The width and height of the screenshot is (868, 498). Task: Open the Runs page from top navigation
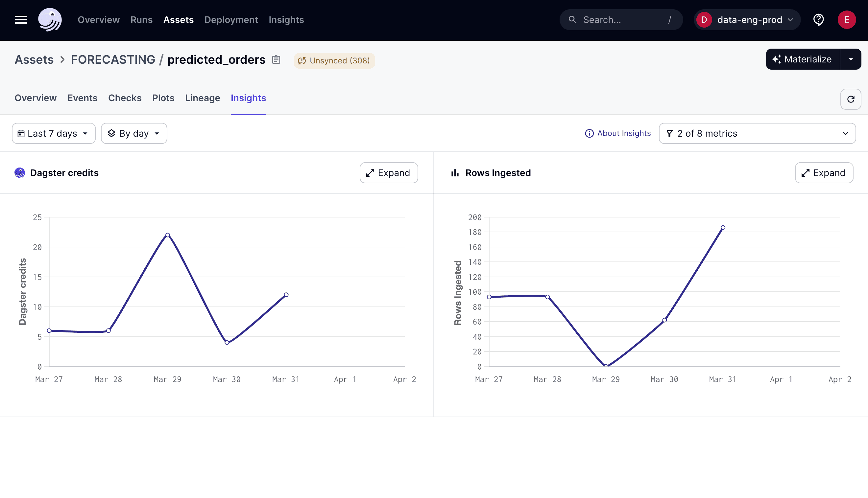[x=141, y=19]
